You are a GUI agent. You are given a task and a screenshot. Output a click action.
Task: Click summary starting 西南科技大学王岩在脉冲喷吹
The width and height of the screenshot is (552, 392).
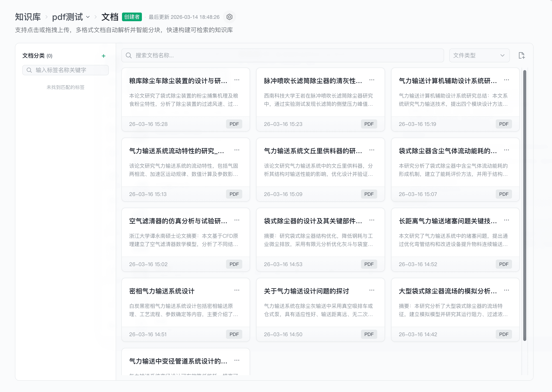(x=318, y=100)
